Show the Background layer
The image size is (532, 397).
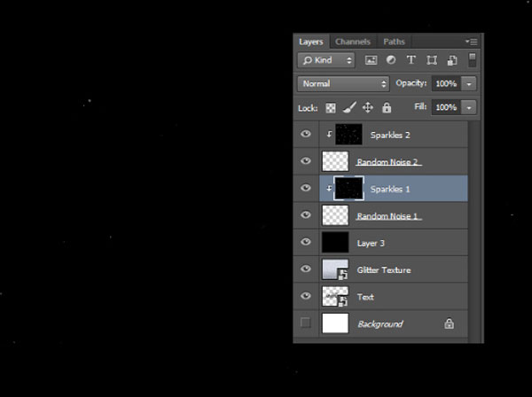tap(305, 323)
